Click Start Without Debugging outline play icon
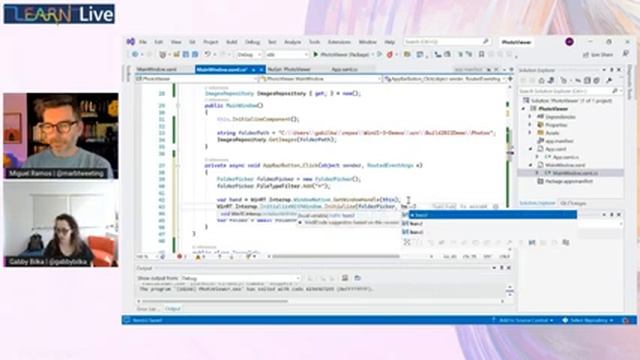Viewport: 640px width, 360px height. [379, 54]
